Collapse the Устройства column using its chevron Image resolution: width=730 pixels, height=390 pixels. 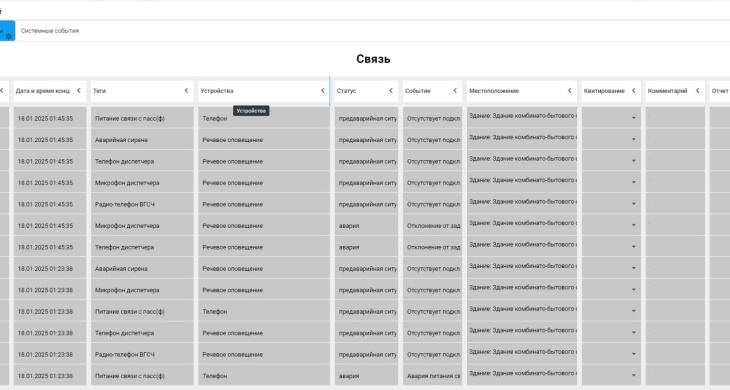pyautogui.click(x=323, y=91)
